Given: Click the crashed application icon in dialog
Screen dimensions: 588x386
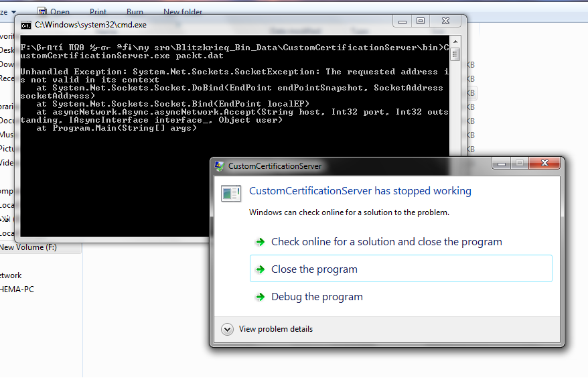Looking at the screenshot, I should click(231, 194).
